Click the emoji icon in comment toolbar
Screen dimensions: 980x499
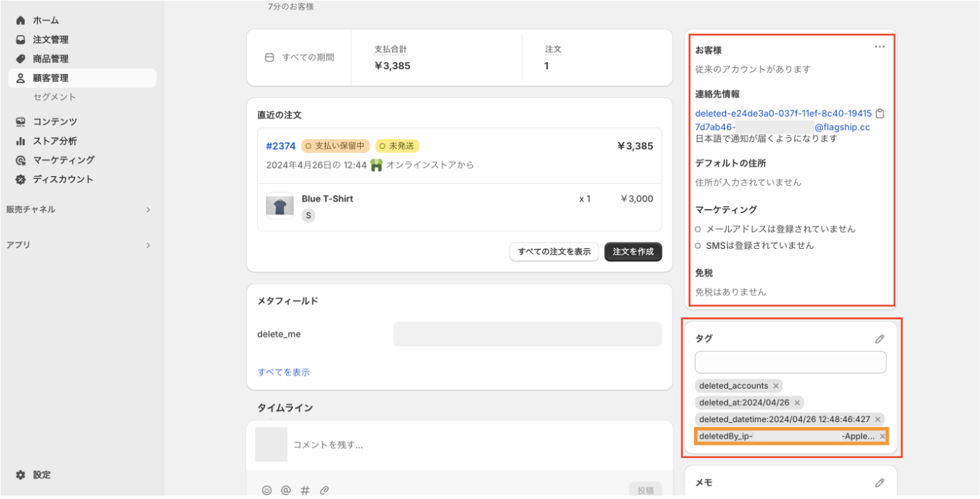coord(266,491)
